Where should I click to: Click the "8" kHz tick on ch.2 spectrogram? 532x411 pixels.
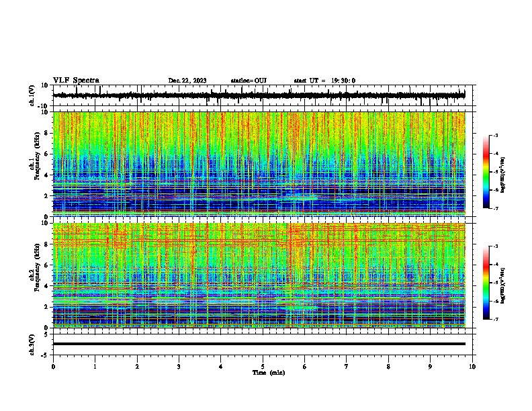[x=46, y=244]
